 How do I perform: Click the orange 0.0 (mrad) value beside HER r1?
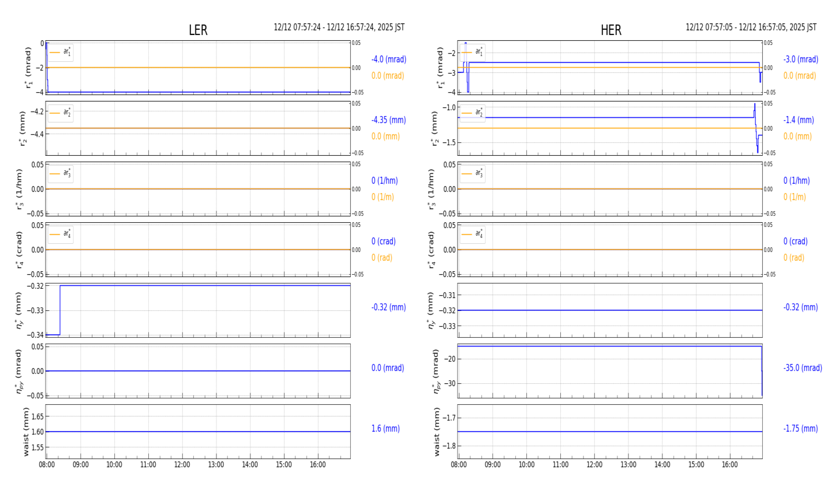800,76
